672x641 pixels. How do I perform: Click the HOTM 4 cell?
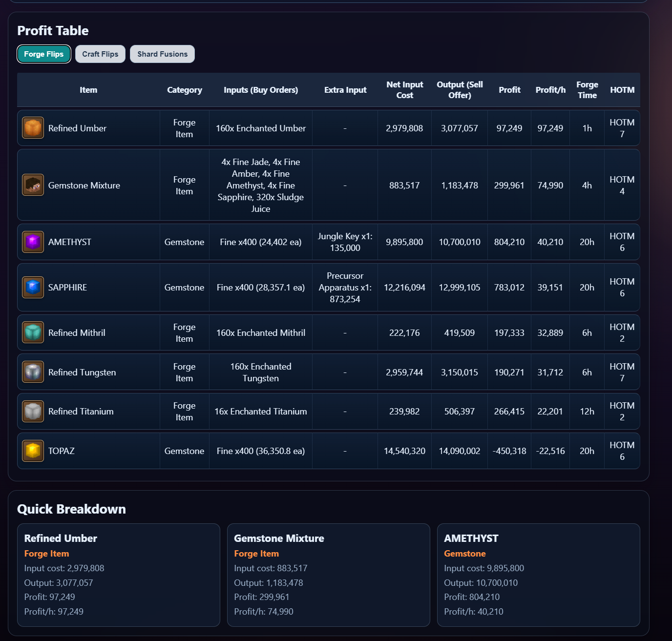pyautogui.click(x=622, y=185)
